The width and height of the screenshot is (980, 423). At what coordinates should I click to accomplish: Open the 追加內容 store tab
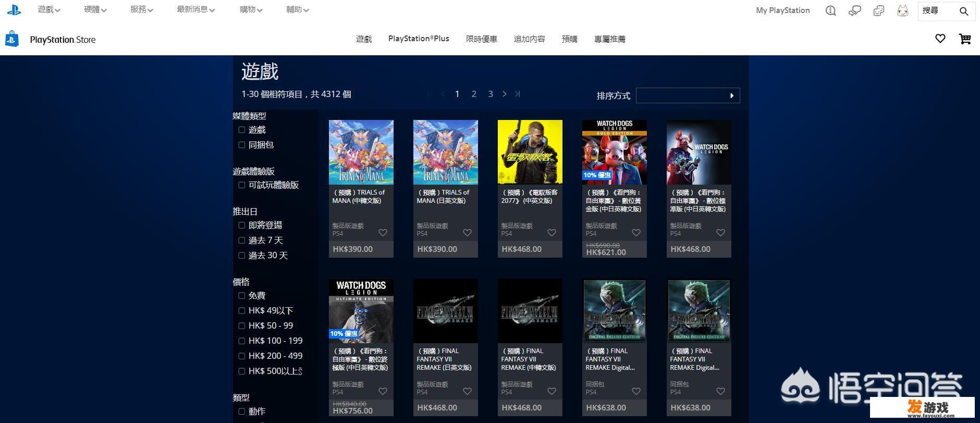pos(529,39)
